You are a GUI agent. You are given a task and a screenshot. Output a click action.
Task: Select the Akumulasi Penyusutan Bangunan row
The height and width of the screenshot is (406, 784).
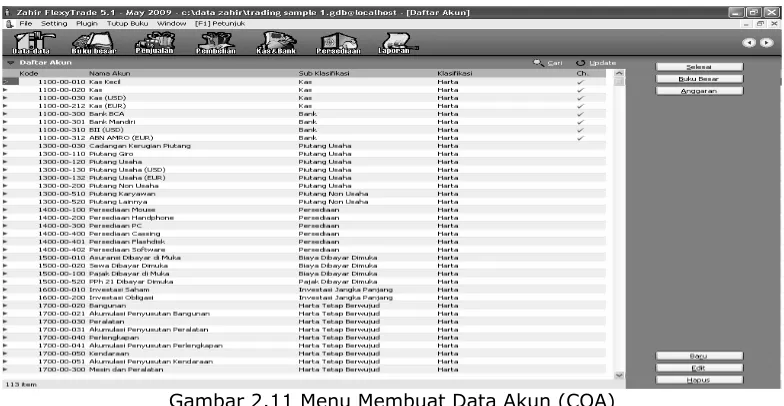pyautogui.click(x=304, y=314)
